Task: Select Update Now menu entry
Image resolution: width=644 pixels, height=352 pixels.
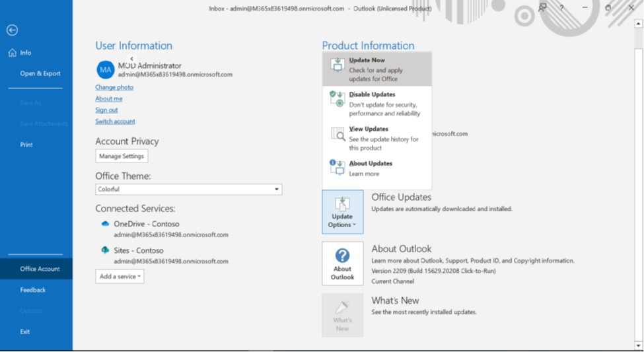Action: 377,69
